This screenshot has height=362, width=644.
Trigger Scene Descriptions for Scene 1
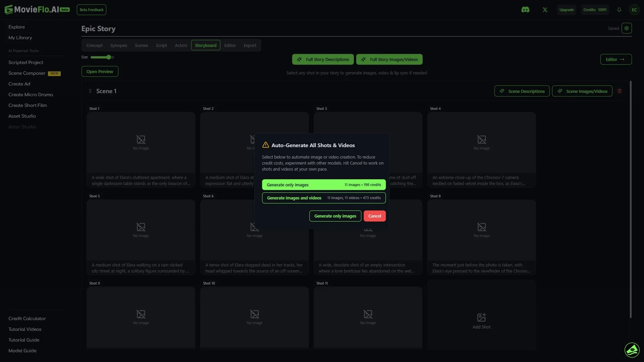pyautogui.click(x=522, y=91)
